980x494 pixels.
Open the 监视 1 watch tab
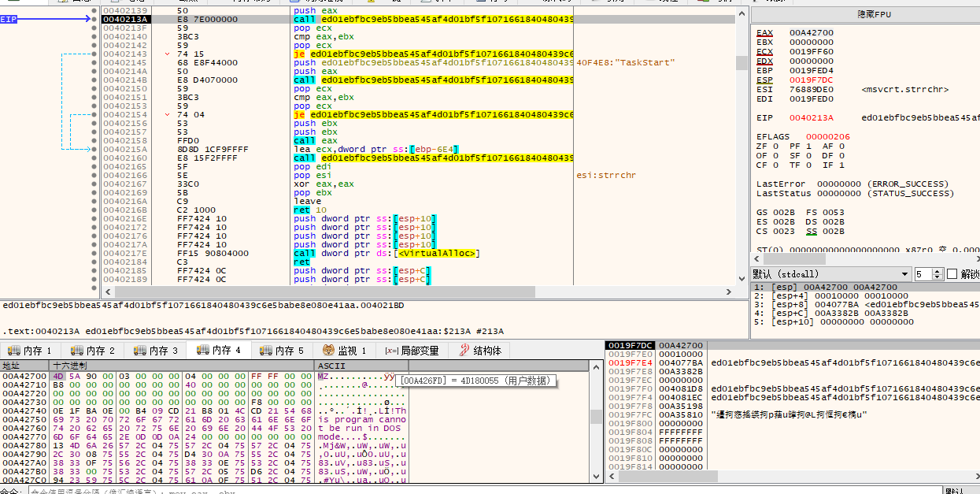(345, 351)
